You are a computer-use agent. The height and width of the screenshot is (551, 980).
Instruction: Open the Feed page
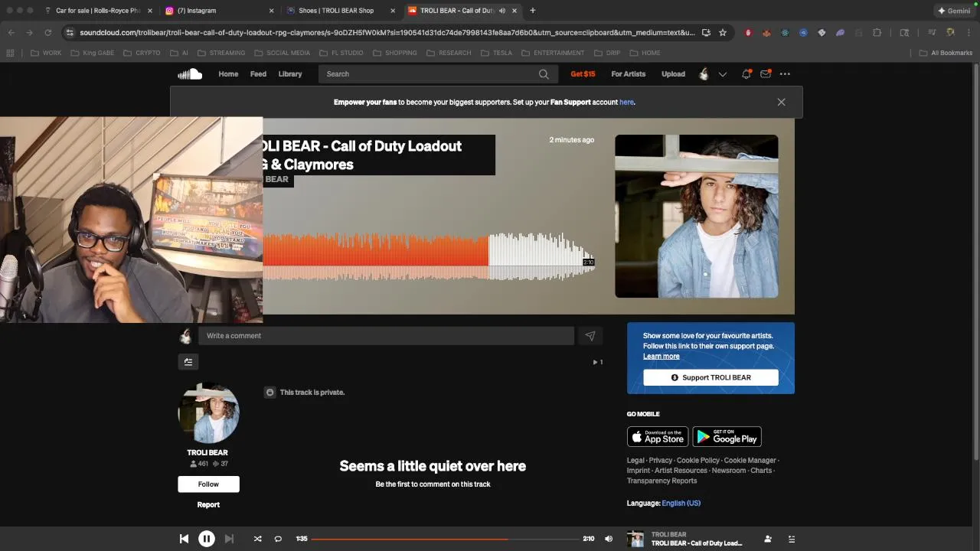[258, 74]
